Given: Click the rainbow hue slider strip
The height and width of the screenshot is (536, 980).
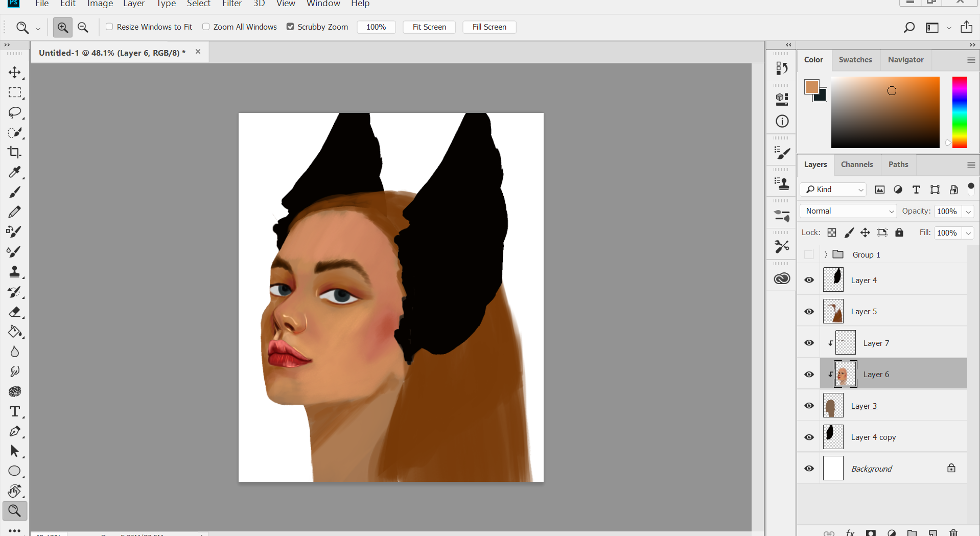Looking at the screenshot, I should (x=959, y=112).
